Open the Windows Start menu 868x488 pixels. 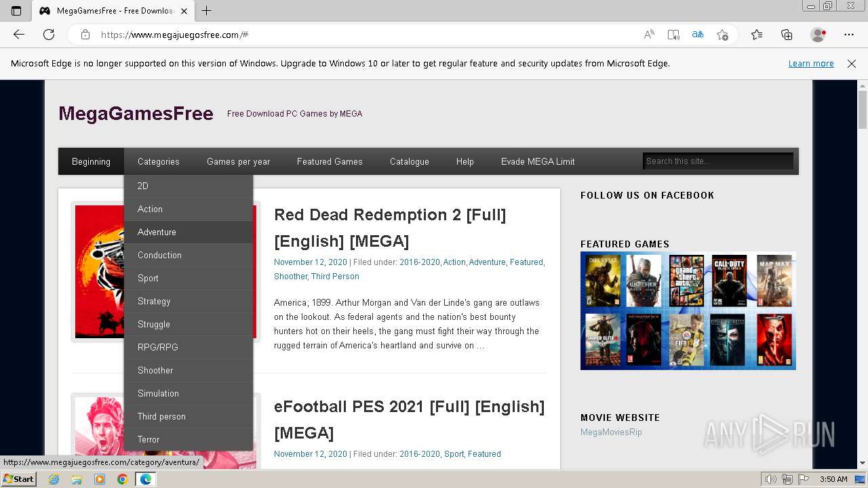[x=18, y=479]
